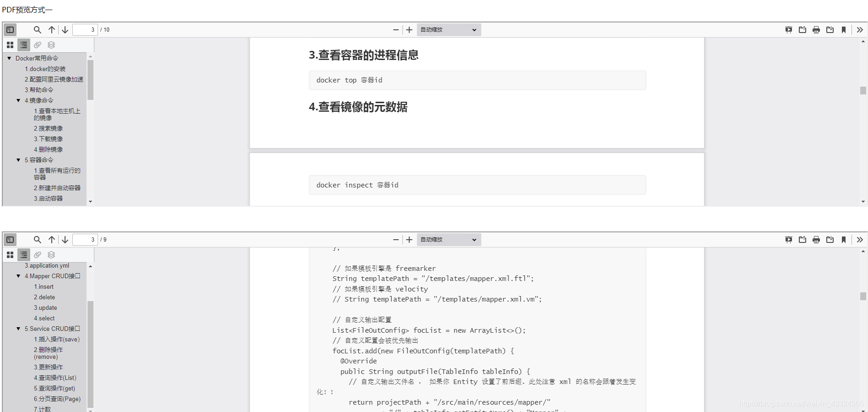868x412 pixels.
Task: Download the PDF from the top viewer
Action: [830, 30]
